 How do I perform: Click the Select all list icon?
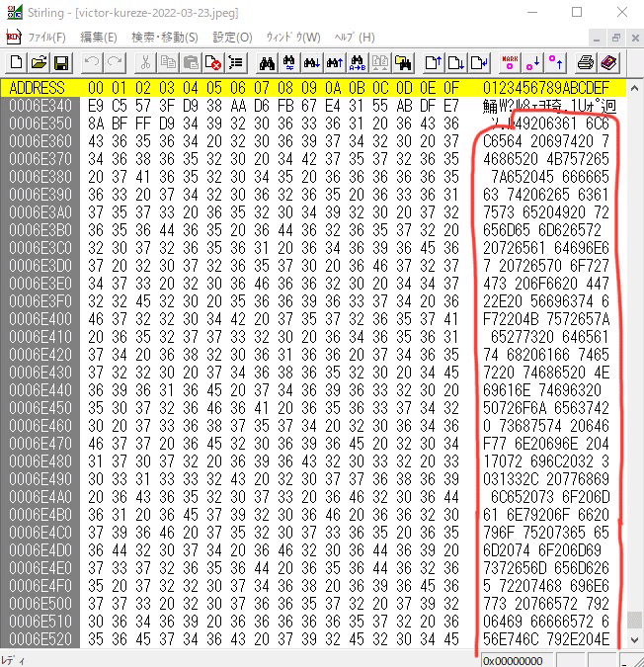tap(236, 63)
